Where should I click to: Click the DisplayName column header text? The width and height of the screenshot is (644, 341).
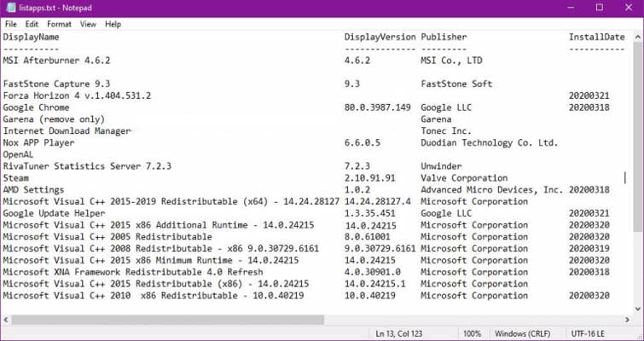click(x=32, y=37)
